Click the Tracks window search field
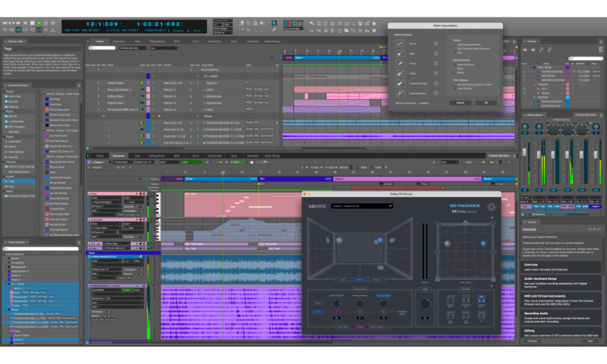 (x=103, y=48)
